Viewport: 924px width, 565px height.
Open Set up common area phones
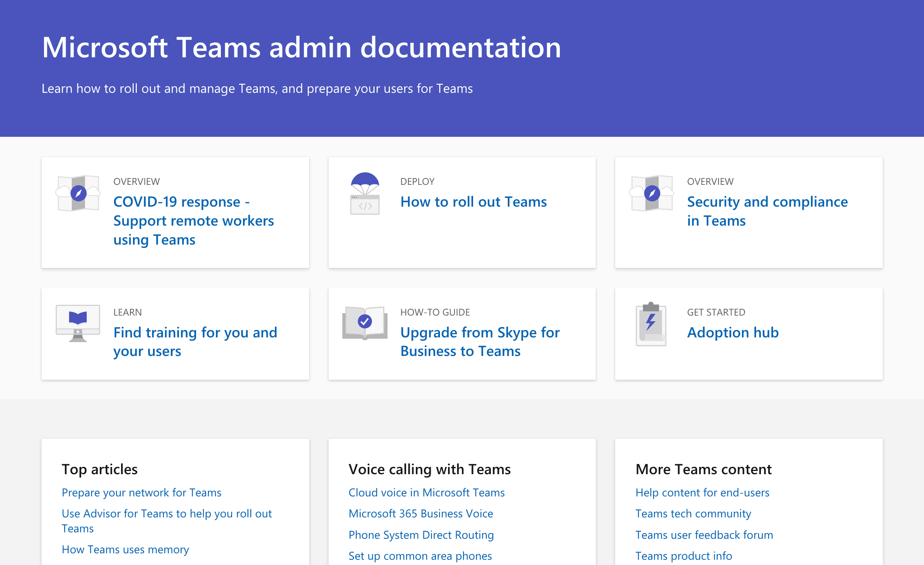tap(420, 556)
